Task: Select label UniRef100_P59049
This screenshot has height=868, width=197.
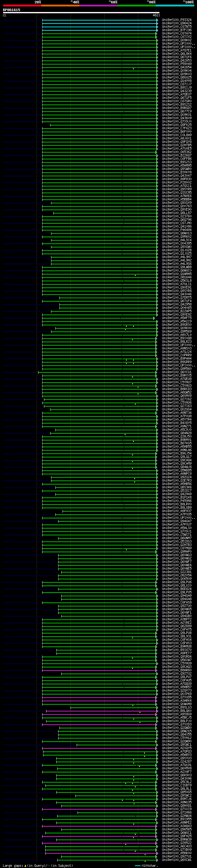Action: coord(177,64)
